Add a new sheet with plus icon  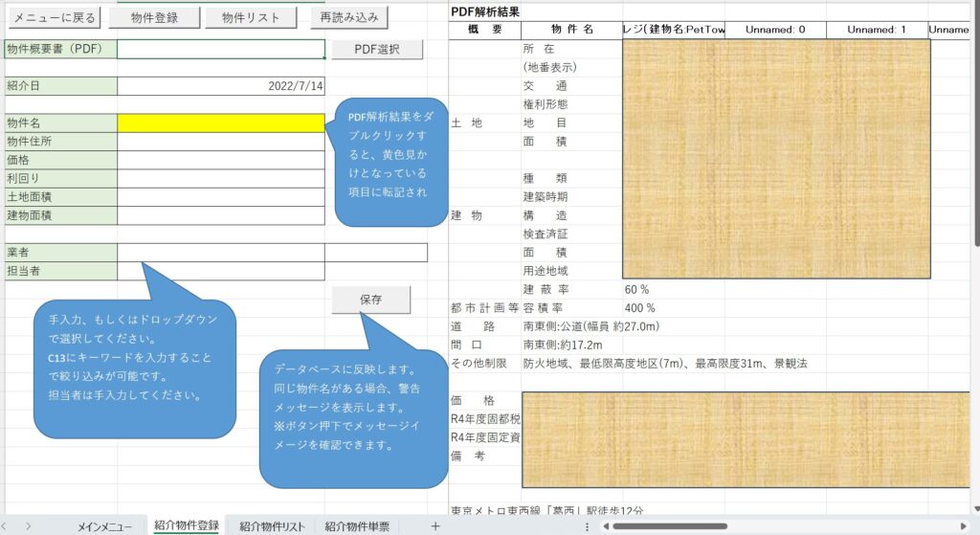tap(435, 526)
